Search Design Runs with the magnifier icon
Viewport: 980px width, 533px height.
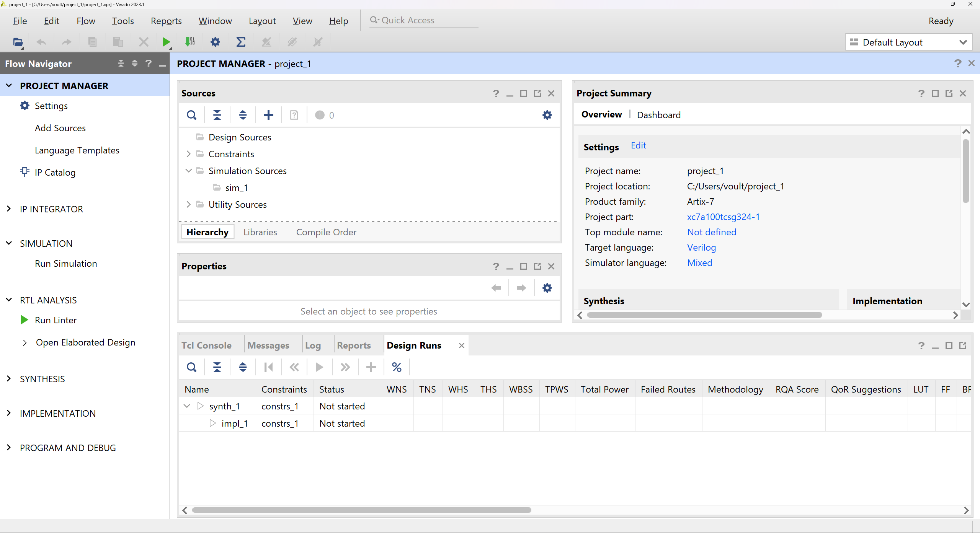(x=191, y=367)
